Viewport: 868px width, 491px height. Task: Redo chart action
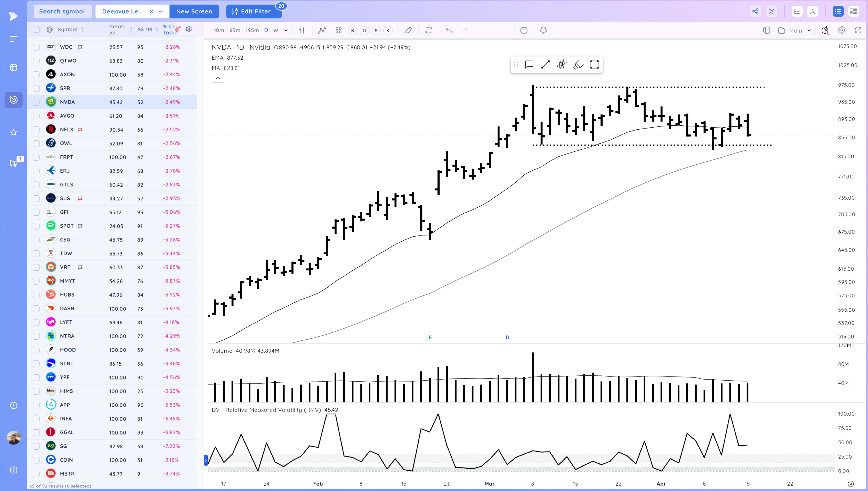tap(465, 30)
